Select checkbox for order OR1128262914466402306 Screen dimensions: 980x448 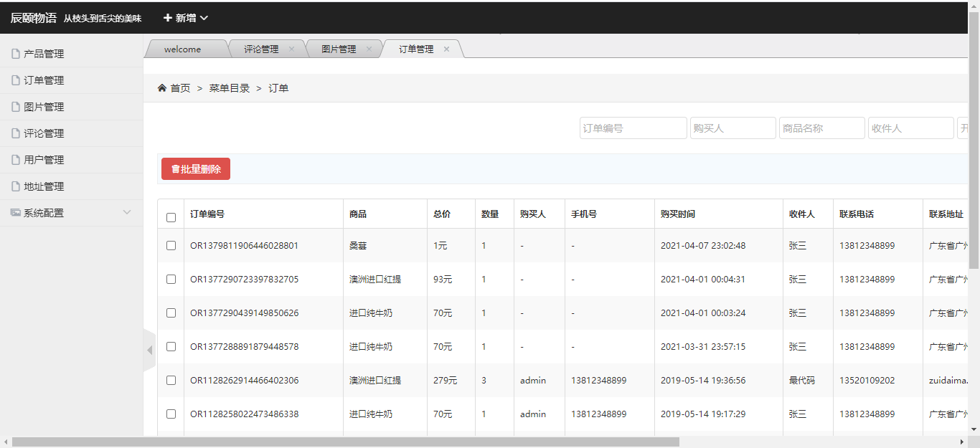point(171,380)
